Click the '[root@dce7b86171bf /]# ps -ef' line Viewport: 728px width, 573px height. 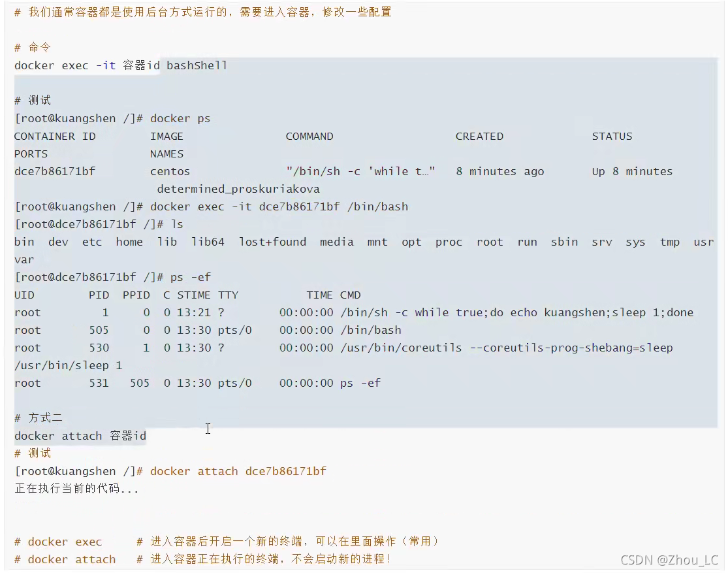pyautogui.click(x=113, y=278)
